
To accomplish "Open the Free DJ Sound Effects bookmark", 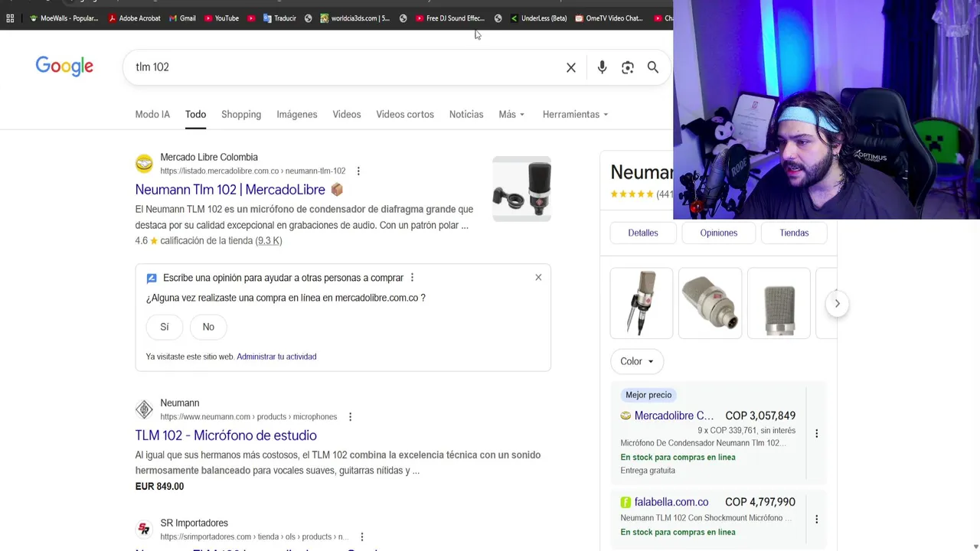I will (x=450, y=18).
